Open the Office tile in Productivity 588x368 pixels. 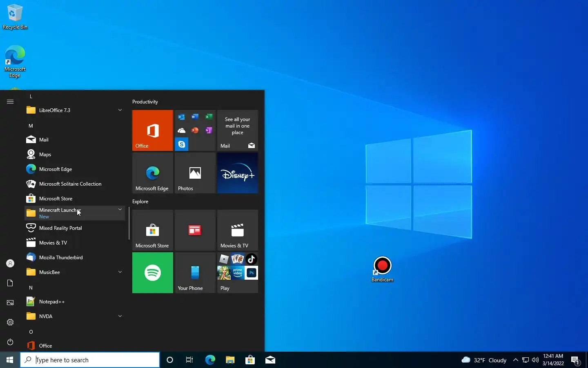pos(153,130)
